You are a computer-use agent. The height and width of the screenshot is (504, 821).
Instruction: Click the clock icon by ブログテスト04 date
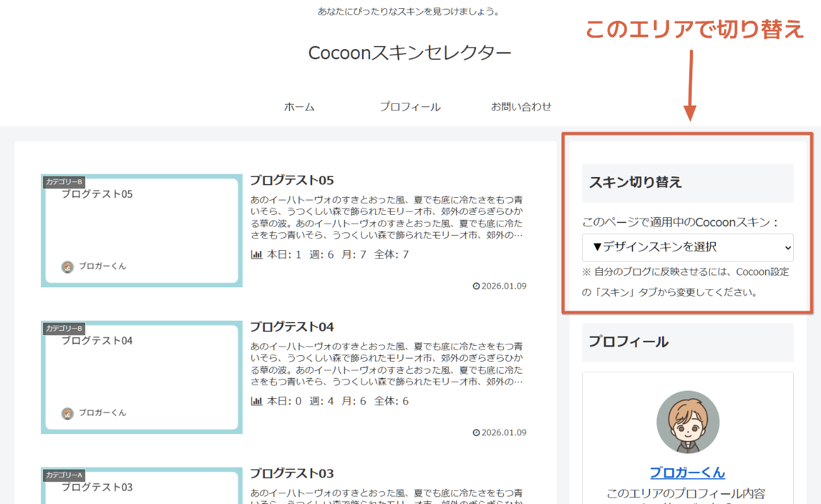[476, 433]
